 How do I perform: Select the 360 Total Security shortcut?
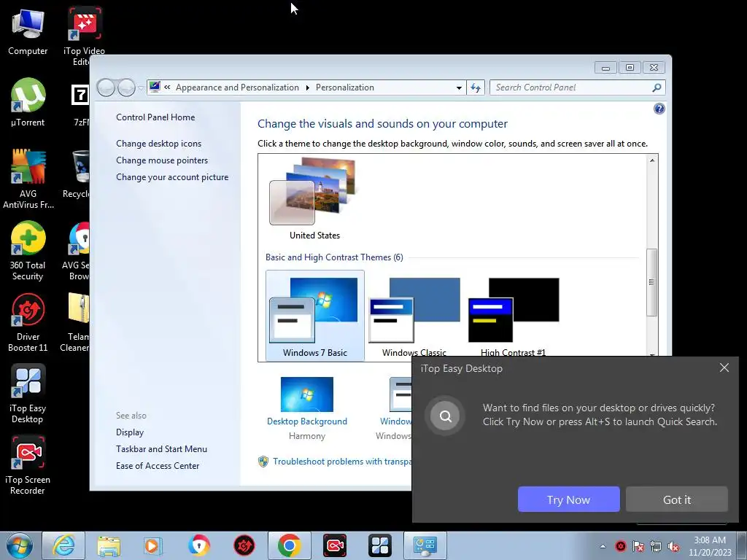click(x=28, y=251)
